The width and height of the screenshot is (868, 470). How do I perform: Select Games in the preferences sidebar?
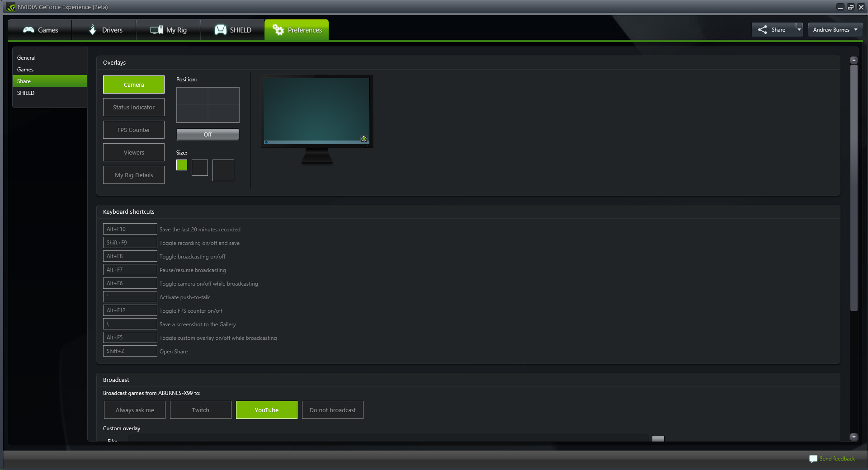coord(50,70)
